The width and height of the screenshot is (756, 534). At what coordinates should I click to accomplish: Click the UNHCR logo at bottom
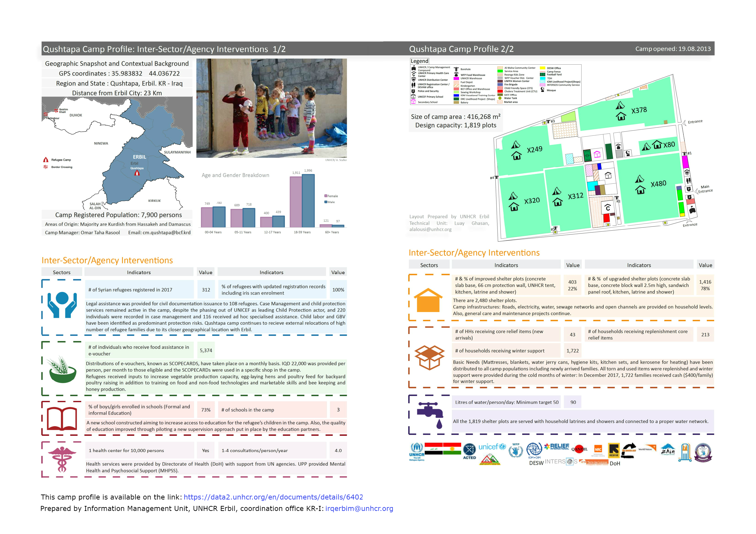pos(416,452)
